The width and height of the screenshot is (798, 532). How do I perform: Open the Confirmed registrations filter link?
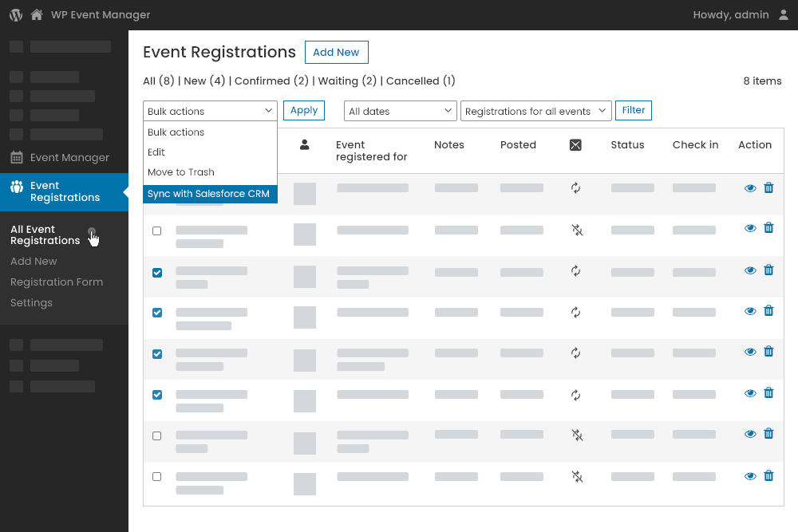[264, 81]
